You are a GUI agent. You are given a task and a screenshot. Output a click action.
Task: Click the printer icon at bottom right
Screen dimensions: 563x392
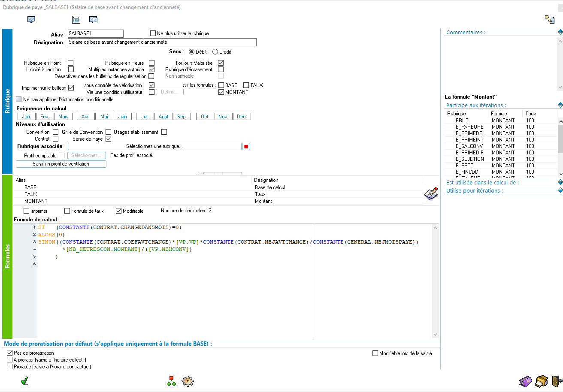click(x=542, y=381)
